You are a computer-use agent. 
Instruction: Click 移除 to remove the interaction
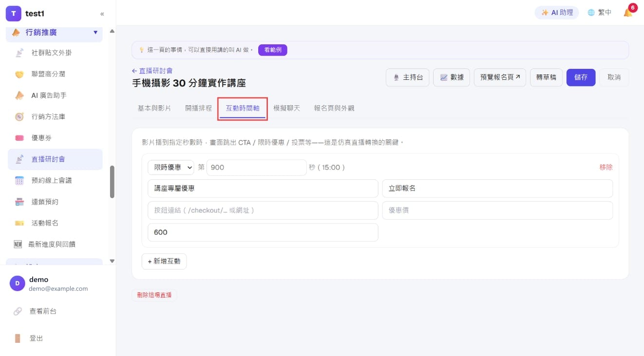tap(606, 167)
